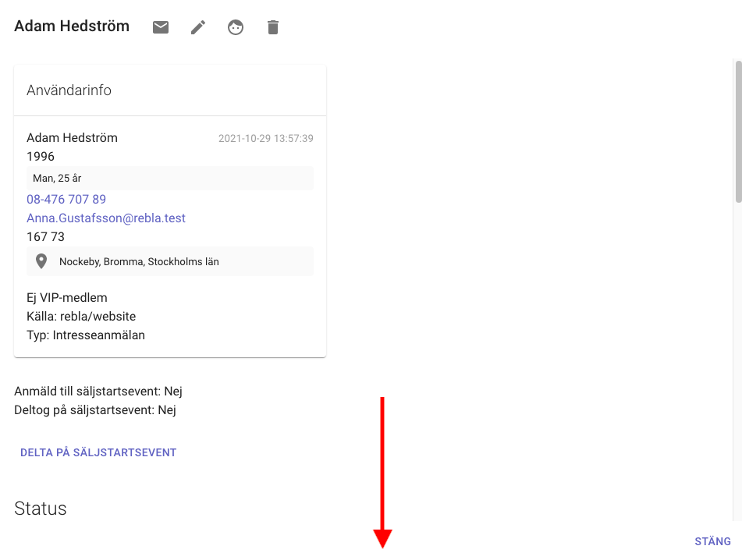742x560 pixels.
Task: Click the envelope email icon beside the name
Action: pos(161,27)
